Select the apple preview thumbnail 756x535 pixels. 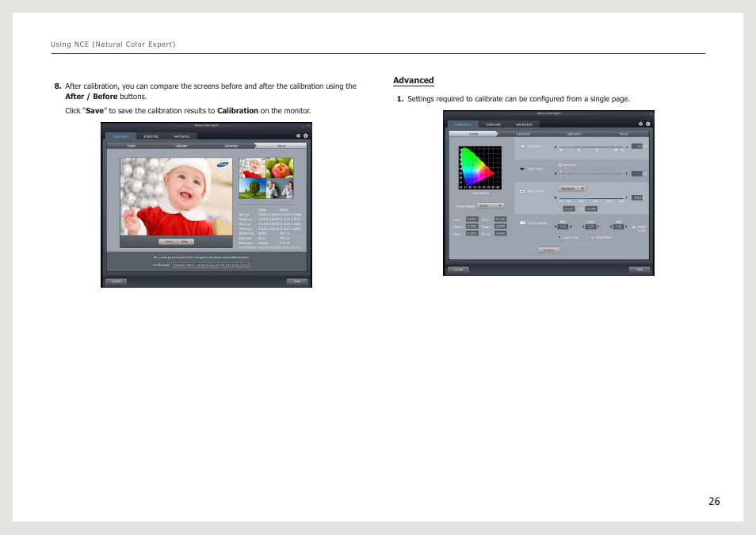click(x=280, y=168)
